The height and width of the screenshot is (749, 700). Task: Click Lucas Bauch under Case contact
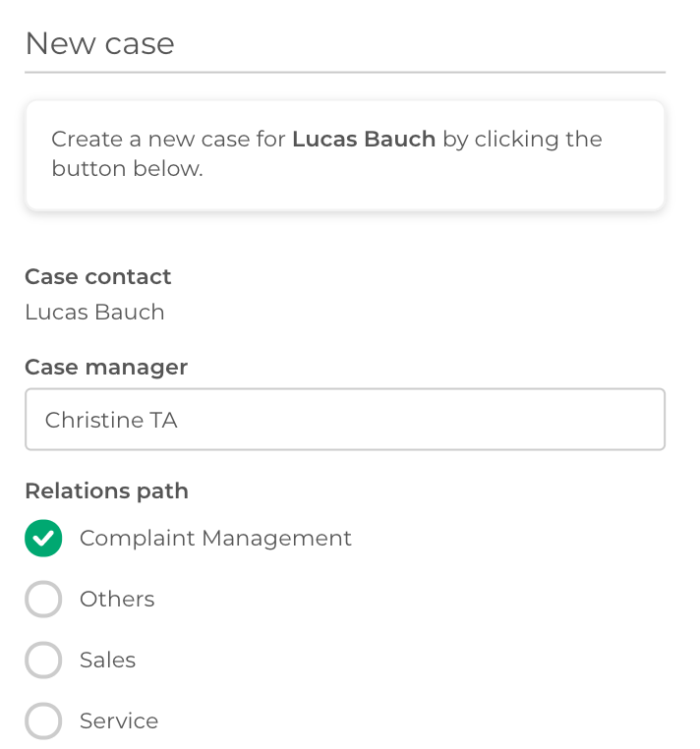(94, 313)
